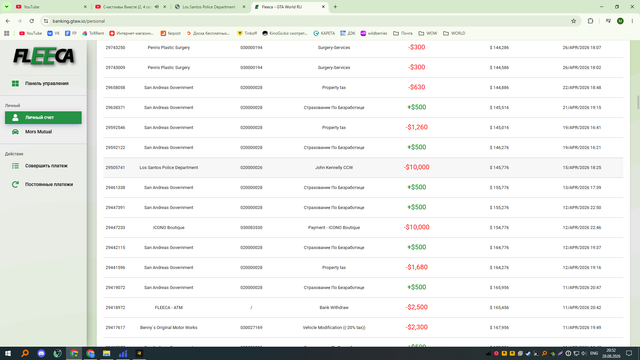Select Los Santos Police Department transaction row
The height and width of the screenshot is (360, 640).
coord(363,168)
